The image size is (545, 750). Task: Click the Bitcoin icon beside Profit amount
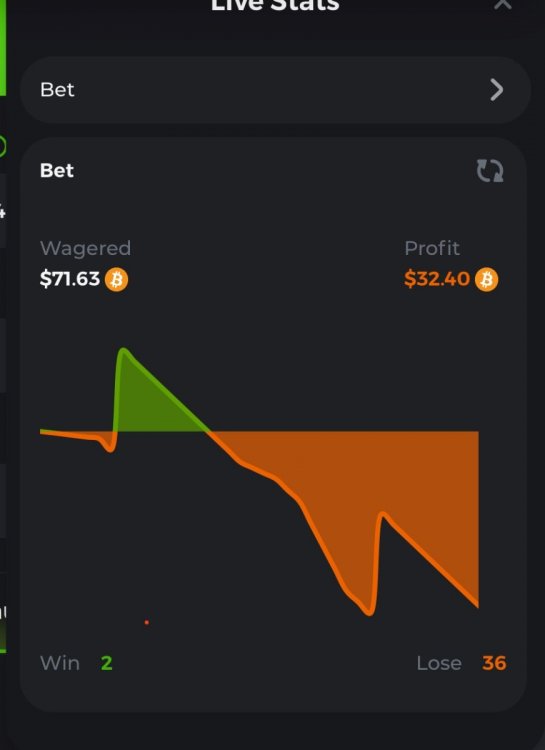(x=486, y=279)
